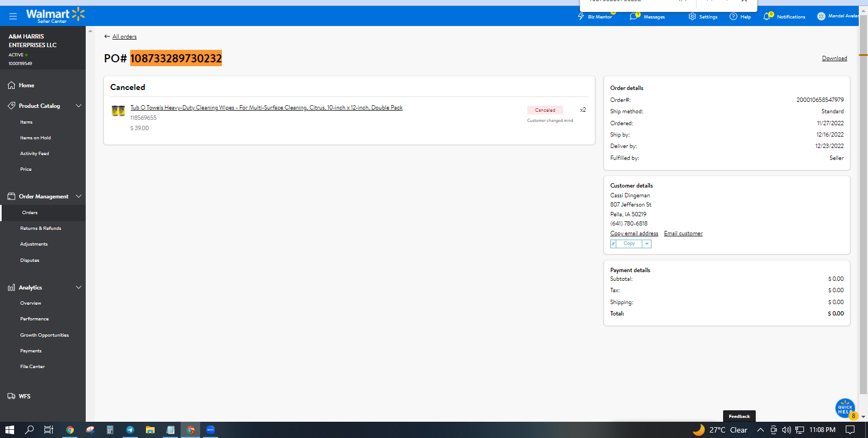The height and width of the screenshot is (438, 868).
Task: Open the Notifications bell icon
Action: 767,16
